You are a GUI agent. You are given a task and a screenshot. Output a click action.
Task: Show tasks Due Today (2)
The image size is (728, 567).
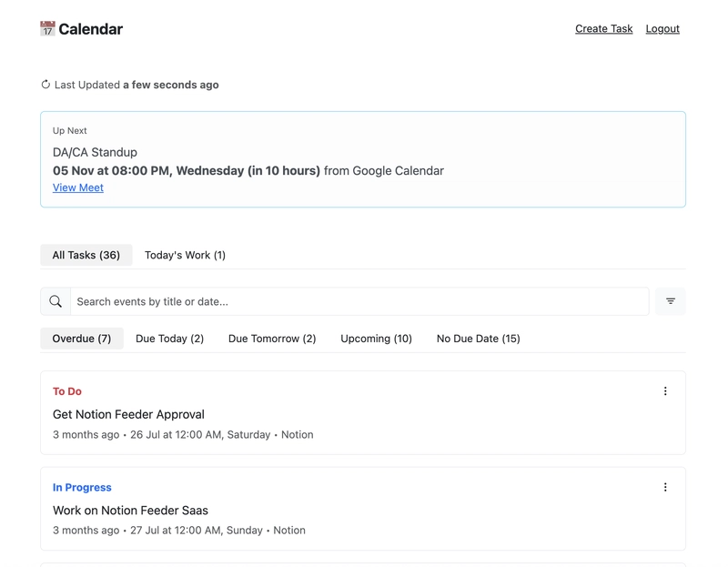coord(169,339)
